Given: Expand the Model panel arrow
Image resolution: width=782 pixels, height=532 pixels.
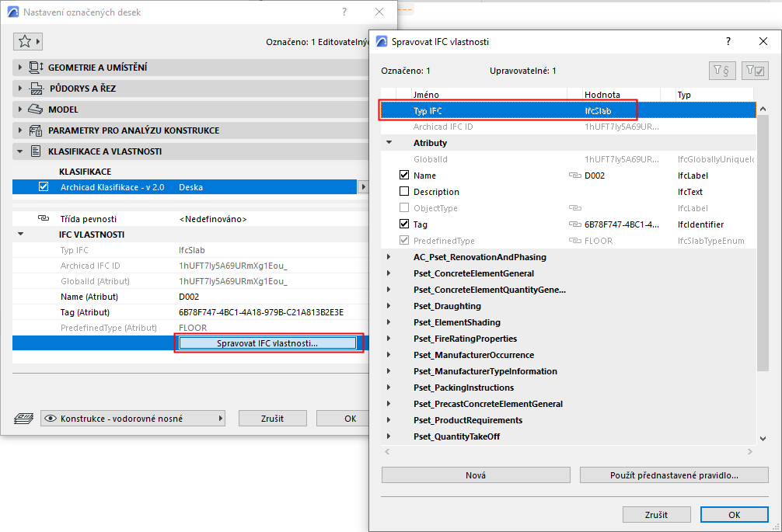Looking at the screenshot, I should coord(20,109).
